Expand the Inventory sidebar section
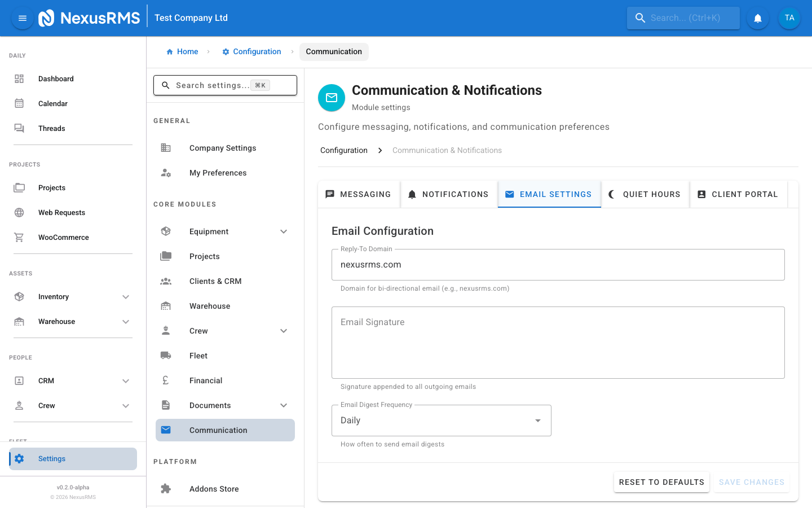Viewport: 812px width, 508px height. pyautogui.click(x=126, y=296)
